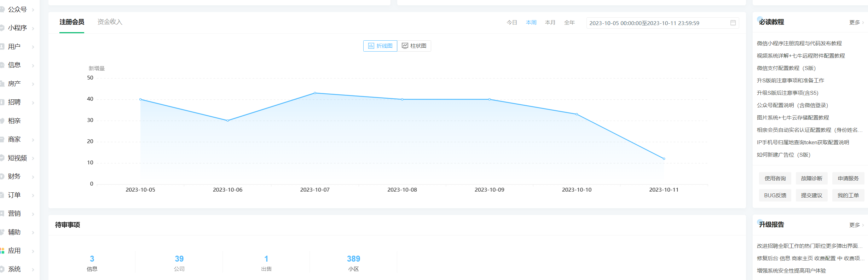Click the 我的工单 button

click(848, 196)
